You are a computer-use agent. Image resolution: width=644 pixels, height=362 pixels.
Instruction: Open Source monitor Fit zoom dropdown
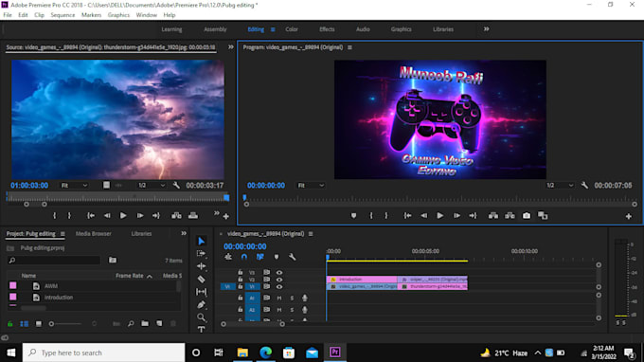coord(74,186)
